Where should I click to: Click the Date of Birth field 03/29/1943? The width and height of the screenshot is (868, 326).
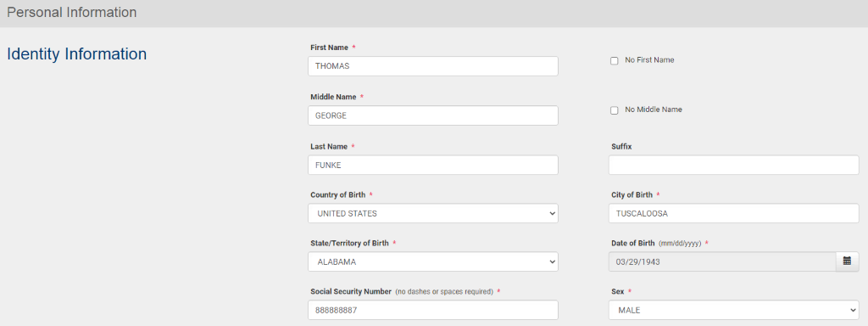[722, 261]
